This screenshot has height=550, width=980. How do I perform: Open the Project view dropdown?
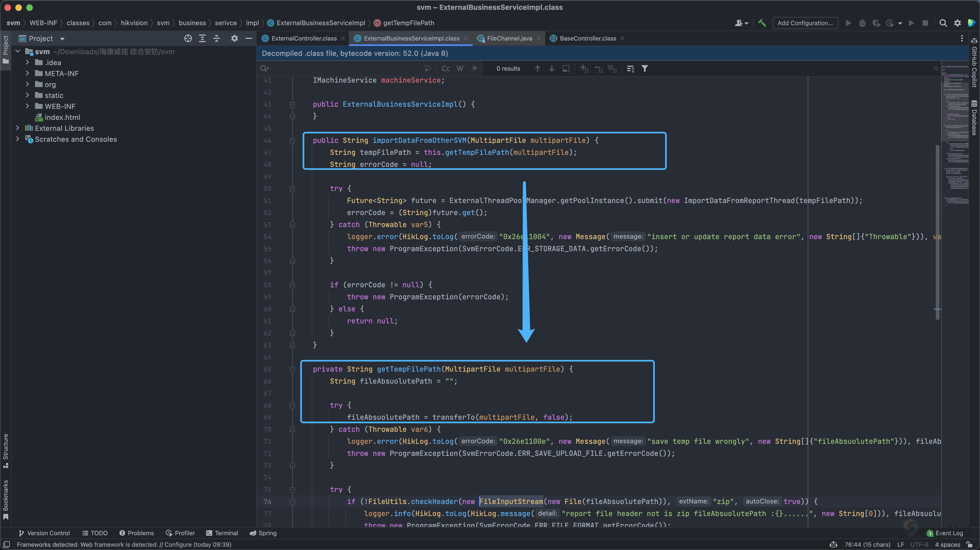tap(62, 39)
